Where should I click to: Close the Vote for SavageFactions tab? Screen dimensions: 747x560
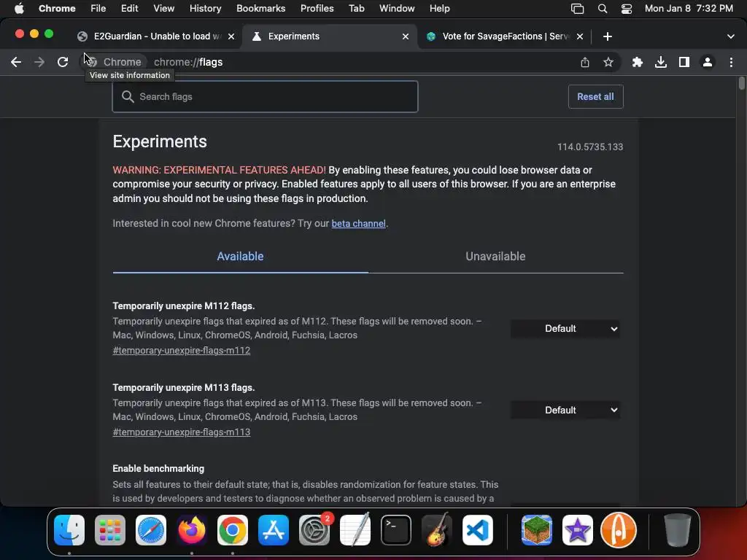click(580, 36)
